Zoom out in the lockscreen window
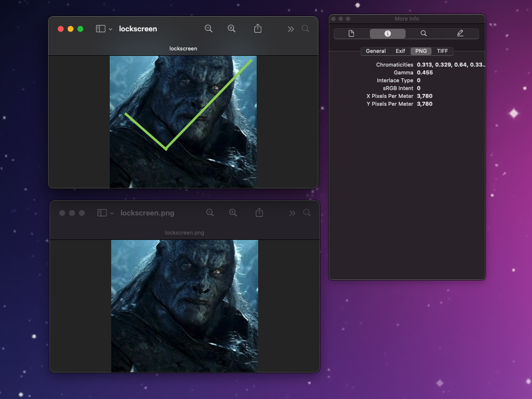Image resolution: width=532 pixels, height=399 pixels. click(x=208, y=29)
